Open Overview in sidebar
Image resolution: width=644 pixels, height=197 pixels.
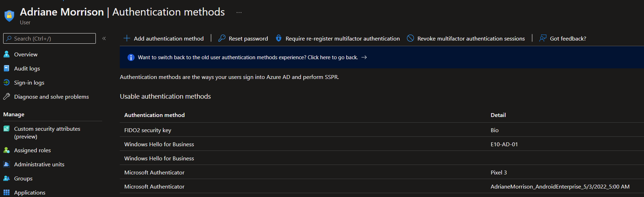26,54
